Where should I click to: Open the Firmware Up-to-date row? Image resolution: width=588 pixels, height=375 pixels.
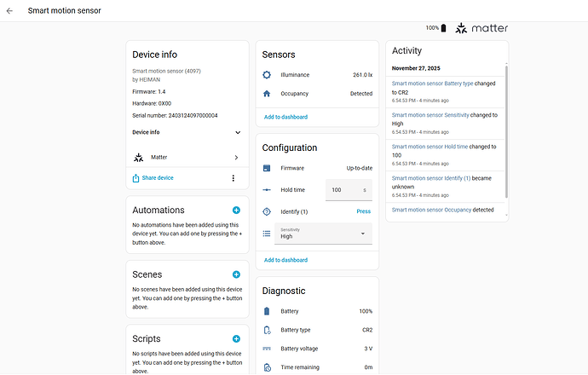pos(317,169)
